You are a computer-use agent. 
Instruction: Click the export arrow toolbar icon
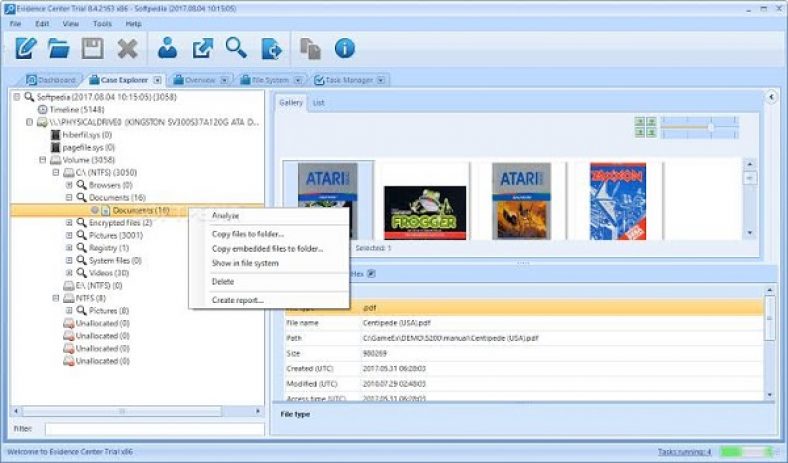[202, 46]
